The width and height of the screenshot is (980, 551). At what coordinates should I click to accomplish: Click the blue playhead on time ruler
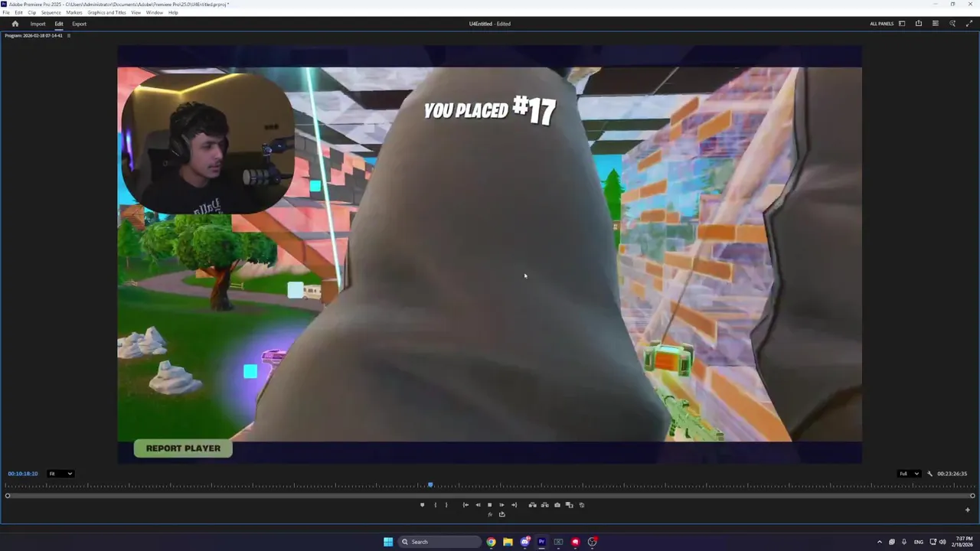[430, 485]
